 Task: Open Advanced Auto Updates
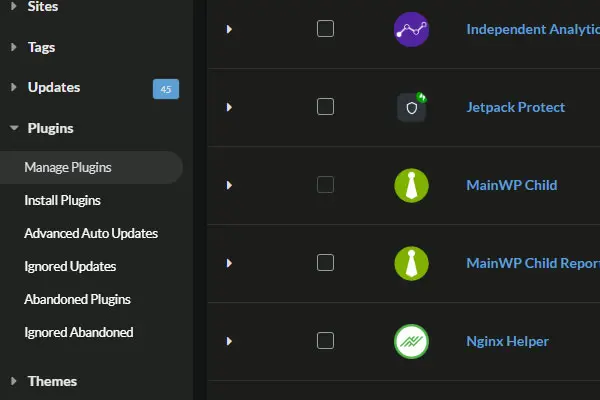[91, 233]
